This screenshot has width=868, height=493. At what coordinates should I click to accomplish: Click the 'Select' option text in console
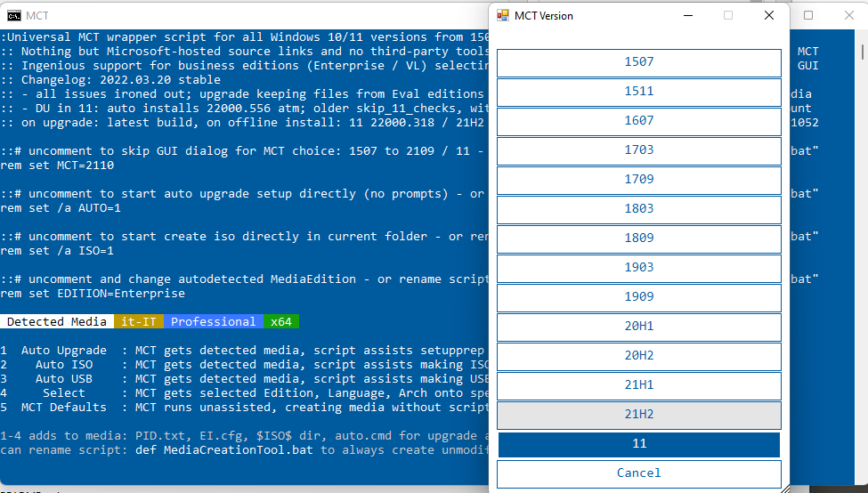[x=64, y=392]
